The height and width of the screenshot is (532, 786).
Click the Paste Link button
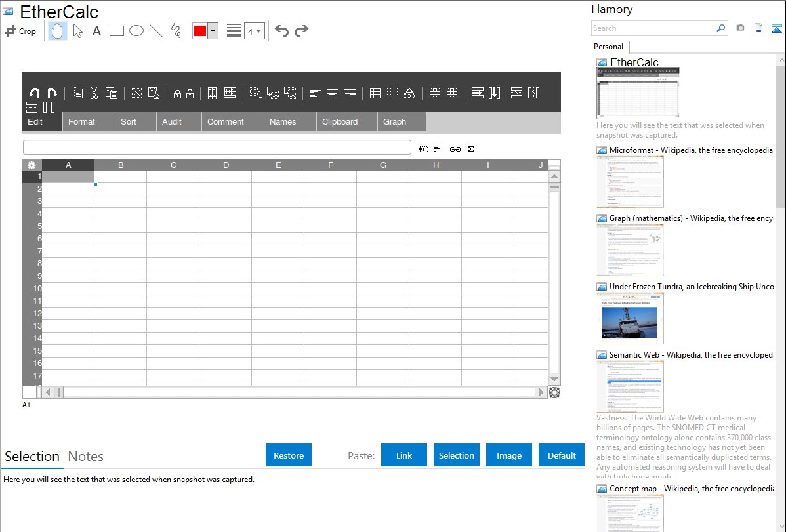404,455
